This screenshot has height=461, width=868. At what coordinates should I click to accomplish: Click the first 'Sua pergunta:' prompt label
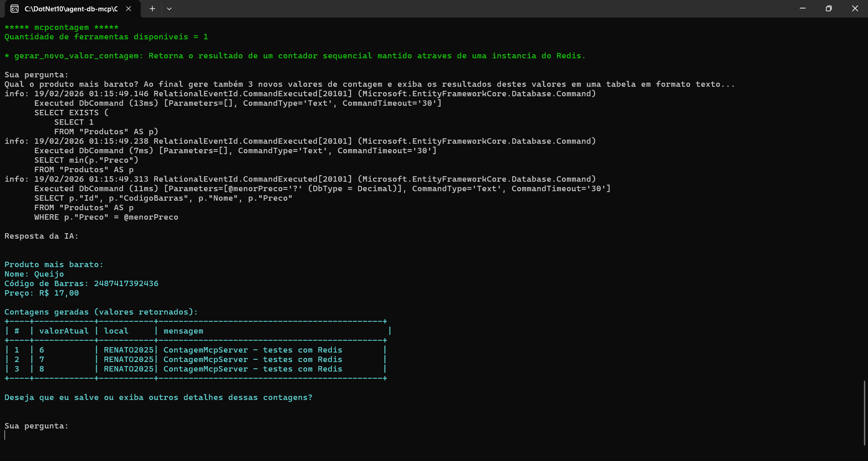click(37, 75)
